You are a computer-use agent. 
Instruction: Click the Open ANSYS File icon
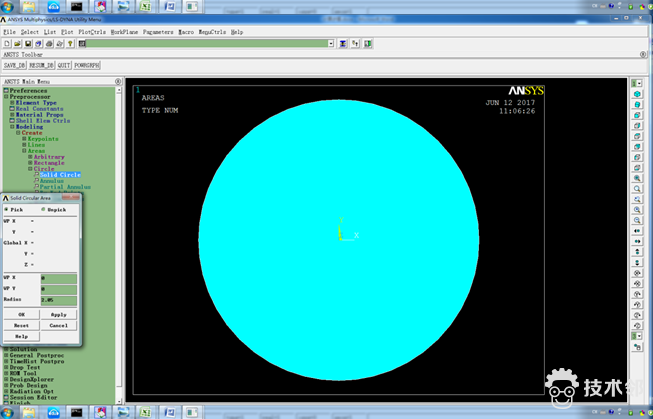pyautogui.click(x=17, y=43)
